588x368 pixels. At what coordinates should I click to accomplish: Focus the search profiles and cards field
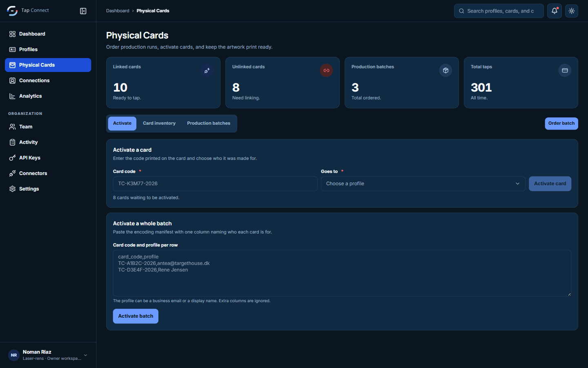[499, 11]
